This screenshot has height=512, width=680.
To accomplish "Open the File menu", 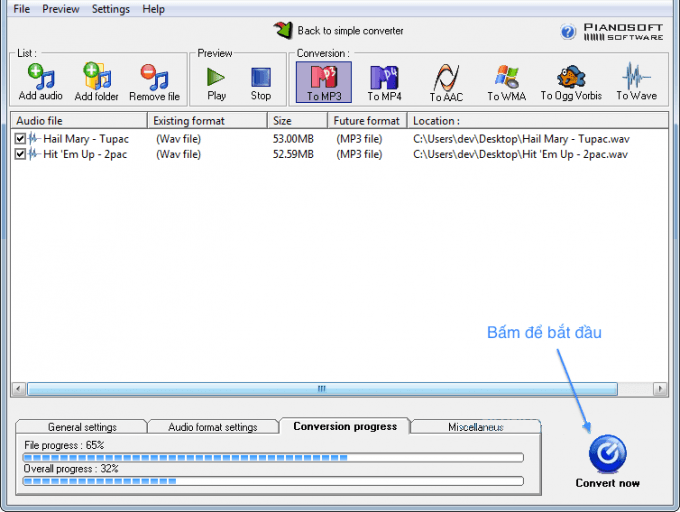I will [22, 9].
